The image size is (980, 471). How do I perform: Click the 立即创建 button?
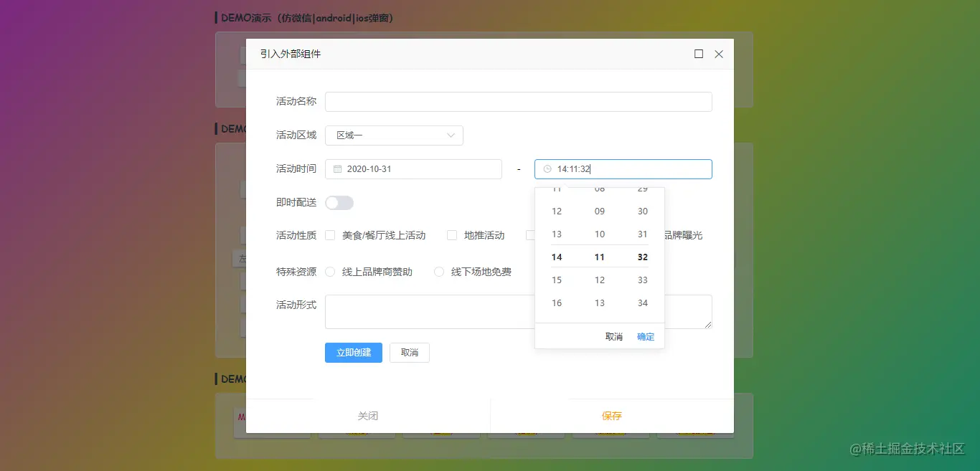(x=353, y=352)
